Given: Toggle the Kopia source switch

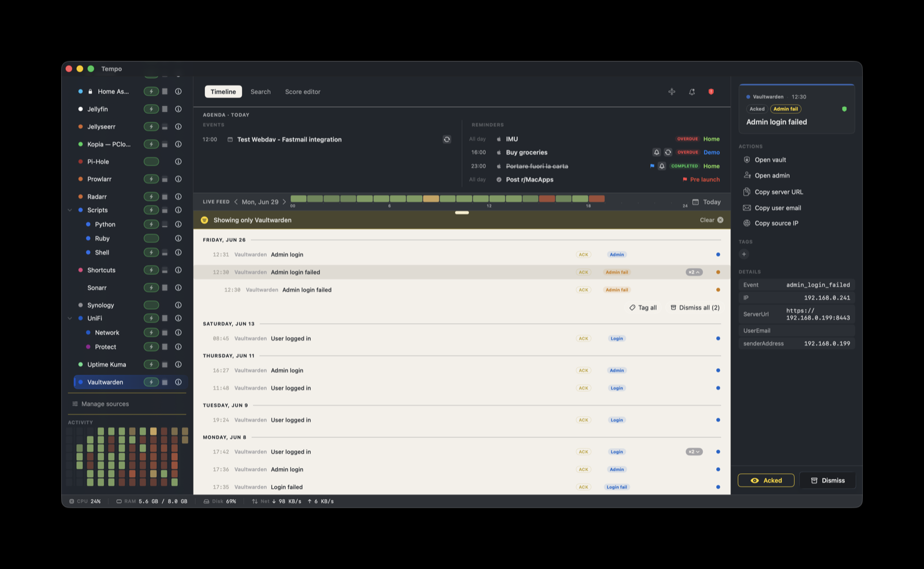Looking at the screenshot, I should 151,144.
